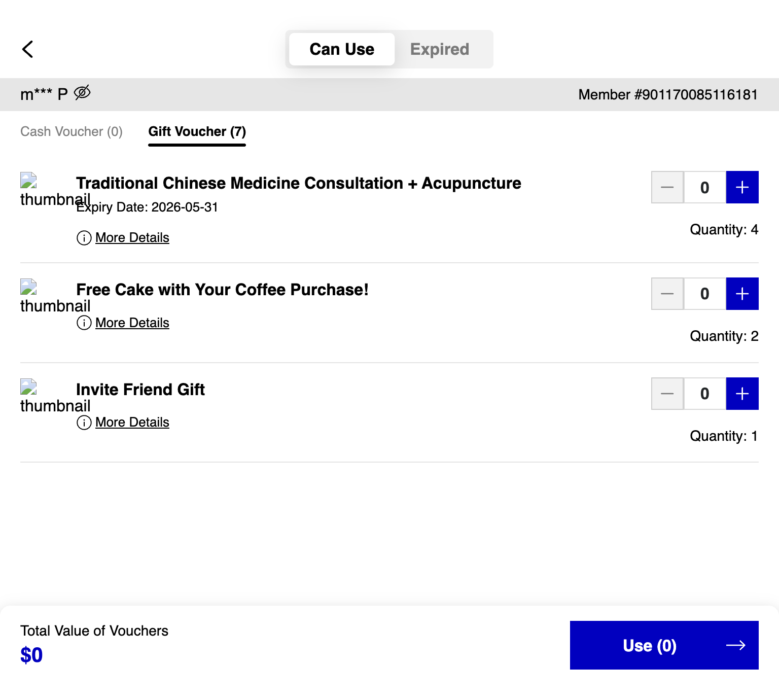
Task: Click the Use (0) button
Action: coord(664,645)
